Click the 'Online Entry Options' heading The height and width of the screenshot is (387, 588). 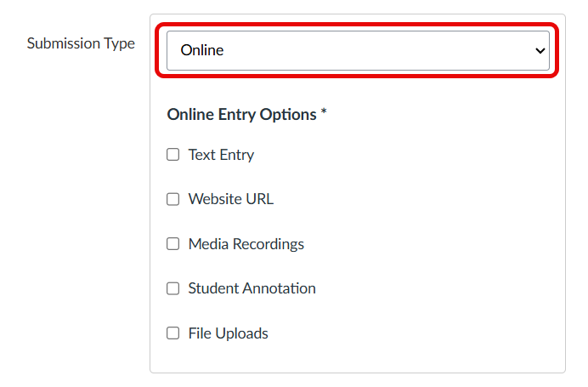[x=241, y=114]
